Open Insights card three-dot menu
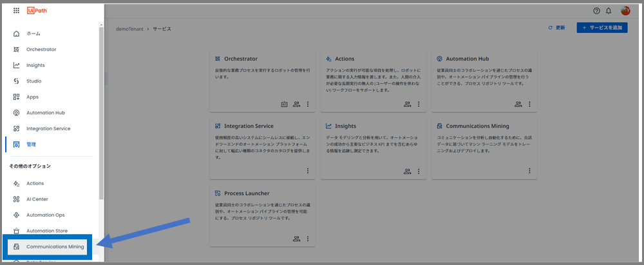This screenshot has width=644, height=265. (x=419, y=171)
